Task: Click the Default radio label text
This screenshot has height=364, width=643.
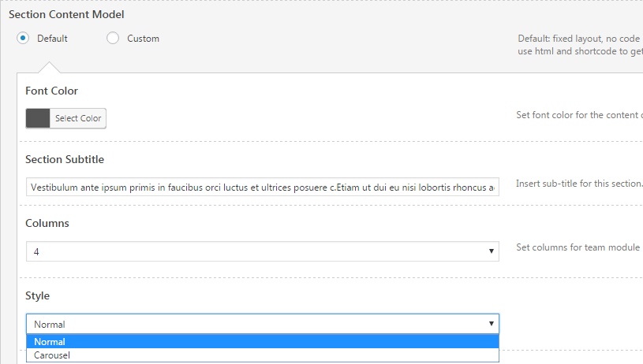Action: point(52,39)
